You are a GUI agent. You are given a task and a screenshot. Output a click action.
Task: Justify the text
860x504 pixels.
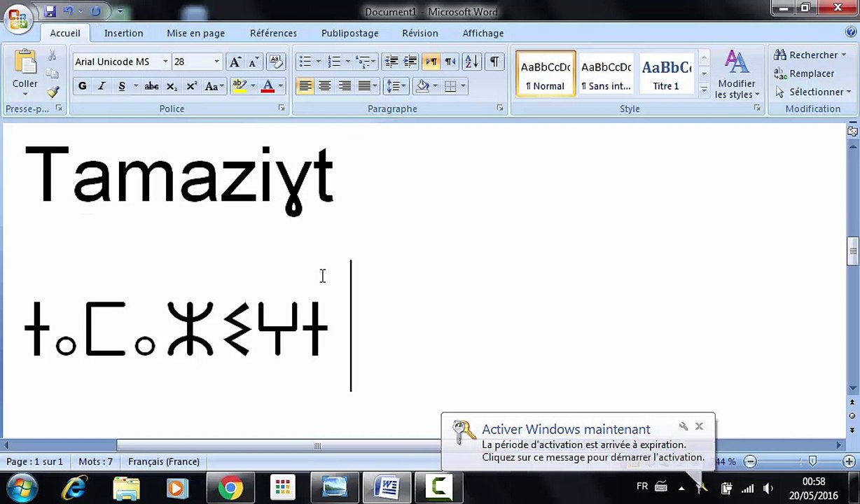point(364,86)
